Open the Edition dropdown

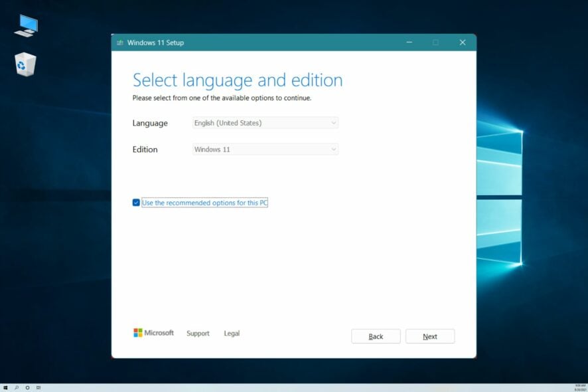click(x=265, y=149)
